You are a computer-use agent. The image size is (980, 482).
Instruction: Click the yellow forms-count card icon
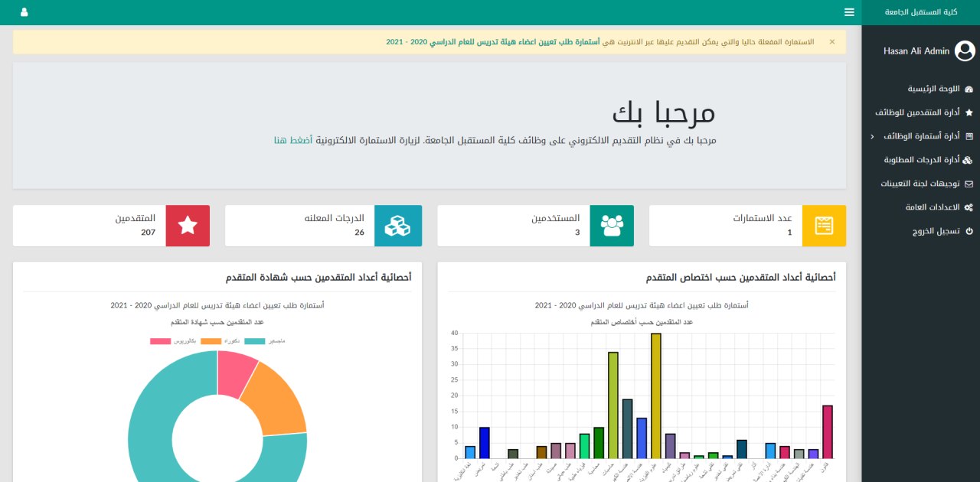pyautogui.click(x=824, y=226)
